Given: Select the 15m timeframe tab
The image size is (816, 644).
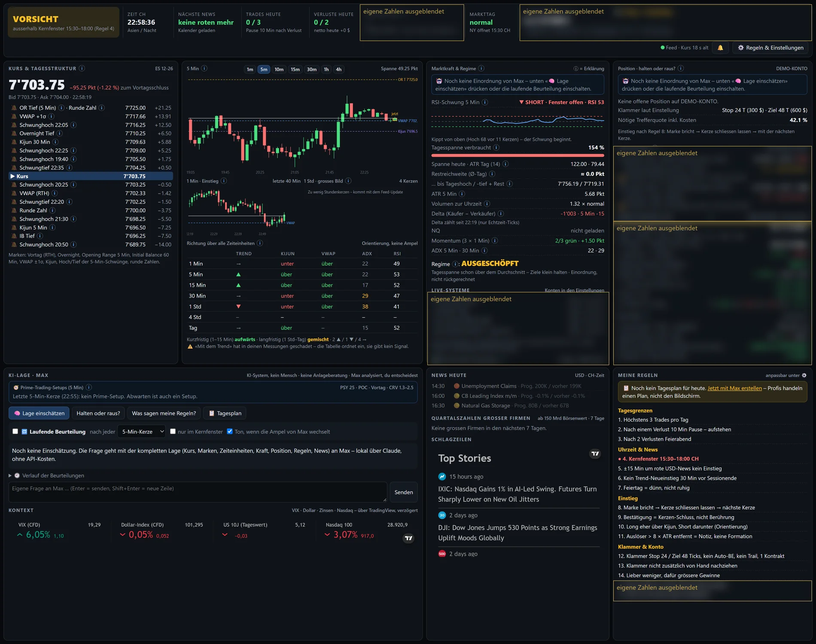Looking at the screenshot, I should [x=295, y=70].
